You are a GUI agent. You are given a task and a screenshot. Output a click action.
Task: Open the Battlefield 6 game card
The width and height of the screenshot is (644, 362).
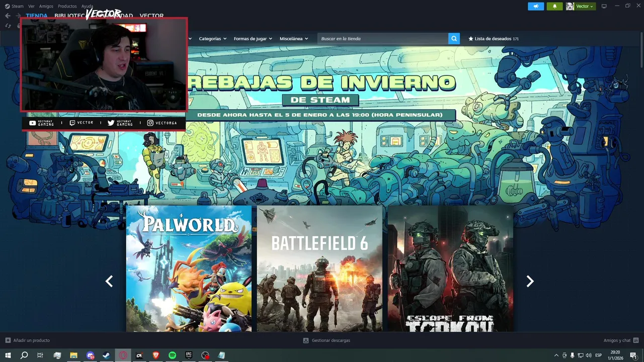(x=319, y=268)
